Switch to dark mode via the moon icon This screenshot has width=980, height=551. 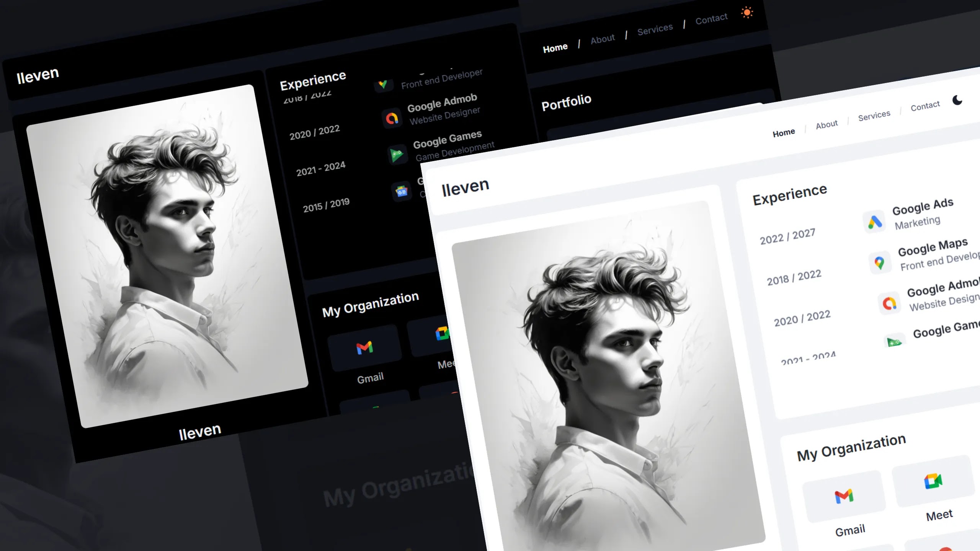tap(957, 100)
